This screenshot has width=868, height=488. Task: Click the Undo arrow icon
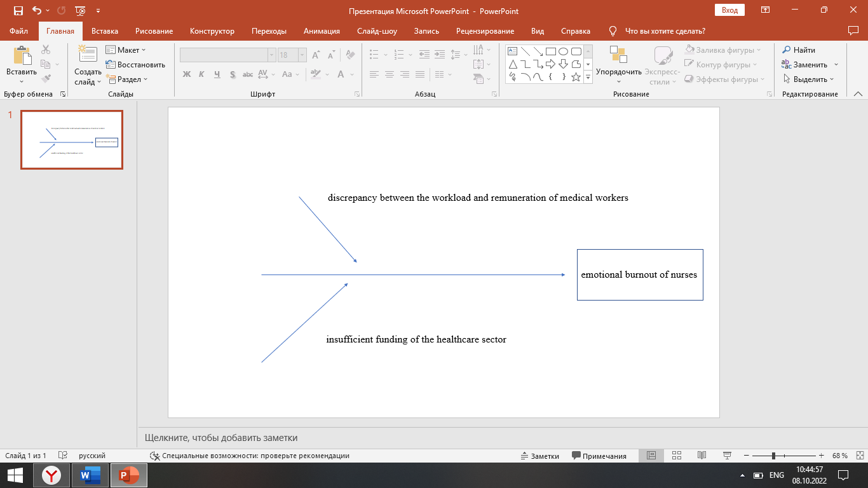click(36, 11)
